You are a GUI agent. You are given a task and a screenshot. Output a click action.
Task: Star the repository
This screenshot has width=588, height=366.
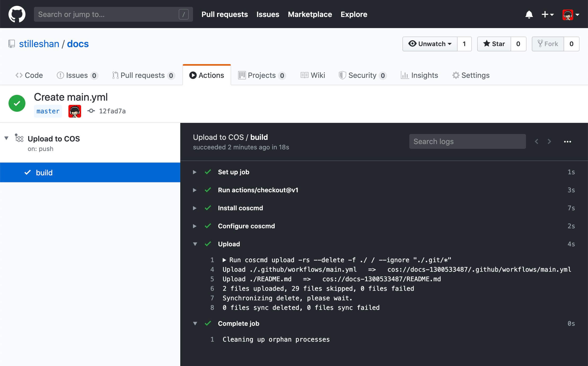494,44
